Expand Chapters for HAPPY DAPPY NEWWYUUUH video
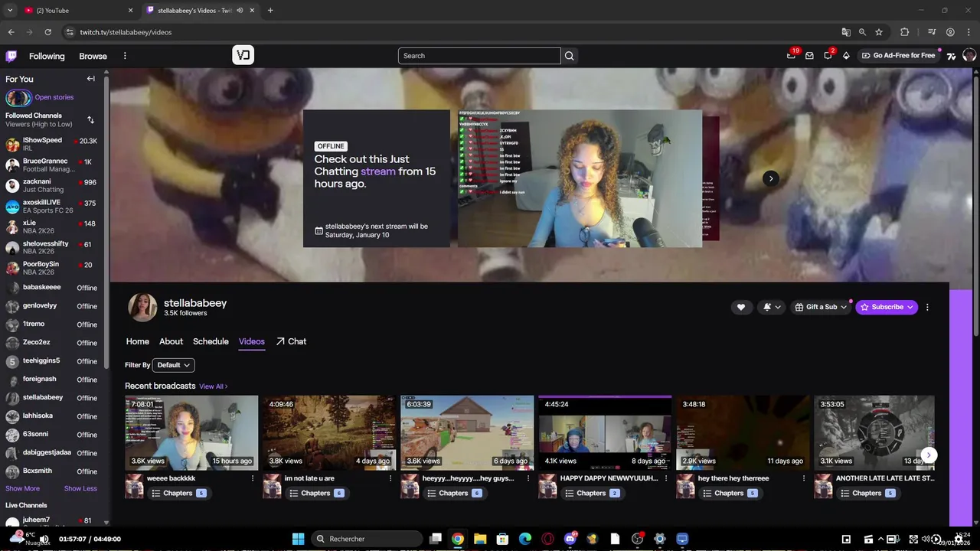980x551 pixels. [x=591, y=493]
